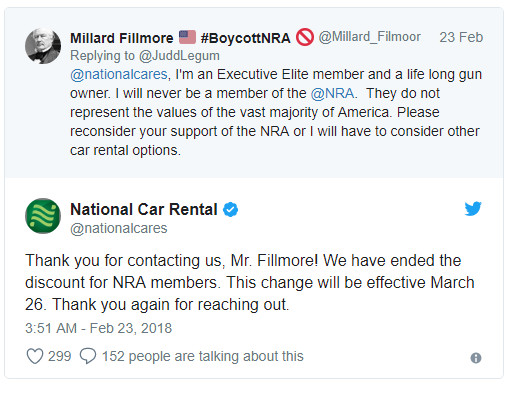Open the Millard Fillmore display name
513x398 pixels.
pyautogui.click(x=122, y=38)
